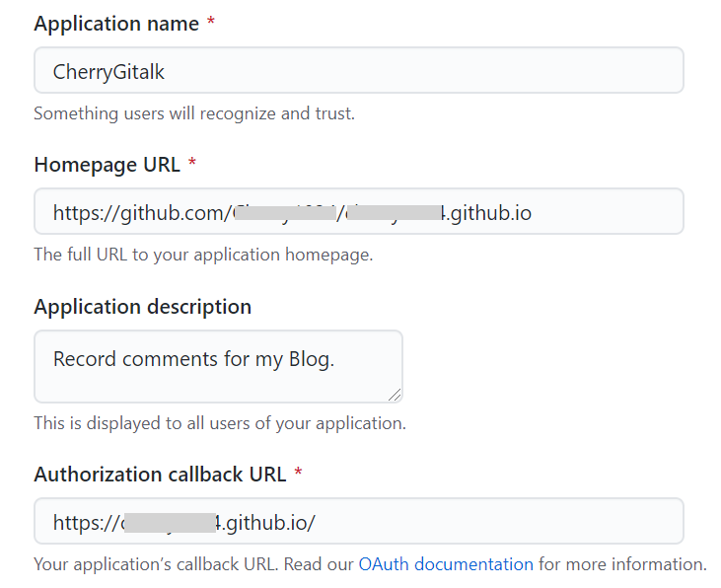This screenshot has width=721, height=588.
Task: Click "Your application's callback URL" helper text
Action: (193, 565)
